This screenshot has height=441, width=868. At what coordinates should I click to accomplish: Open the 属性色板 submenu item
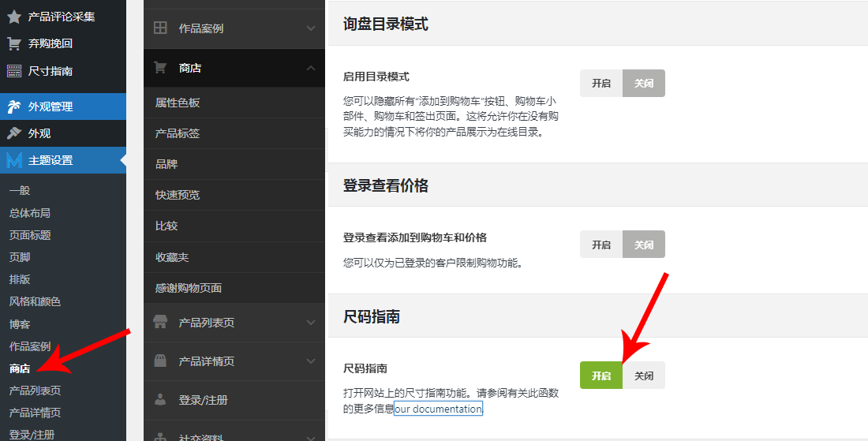point(178,103)
